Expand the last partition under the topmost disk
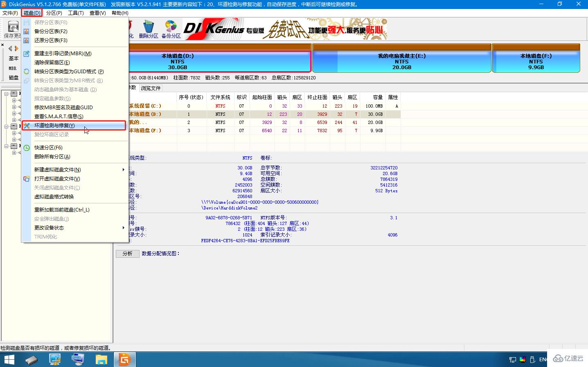 [14, 120]
